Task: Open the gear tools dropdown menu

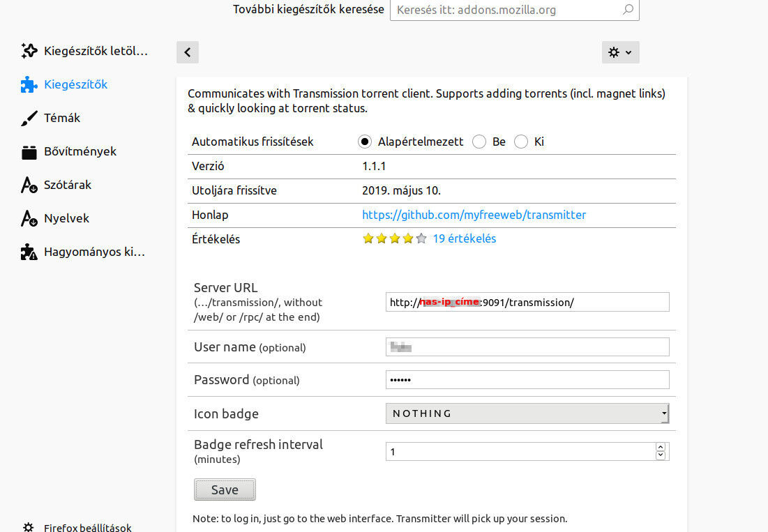Action: pos(621,52)
